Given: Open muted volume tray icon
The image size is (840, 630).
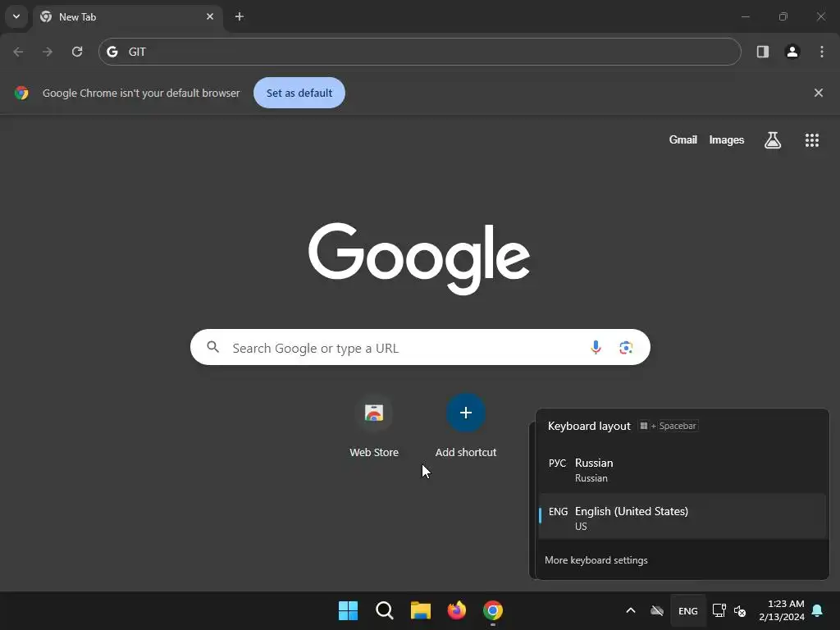Looking at the screenshot, I should (x=740, y=610).
